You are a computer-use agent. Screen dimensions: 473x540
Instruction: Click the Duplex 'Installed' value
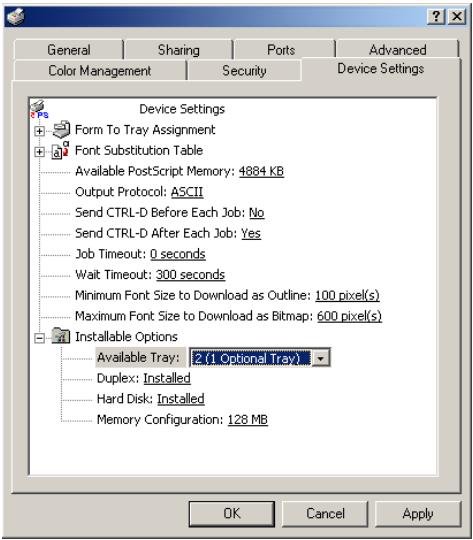pos(167,378)
